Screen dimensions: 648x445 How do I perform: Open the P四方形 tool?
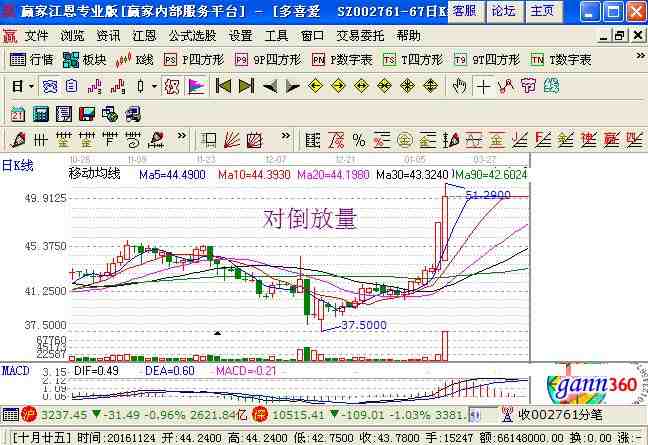[193, 60]
